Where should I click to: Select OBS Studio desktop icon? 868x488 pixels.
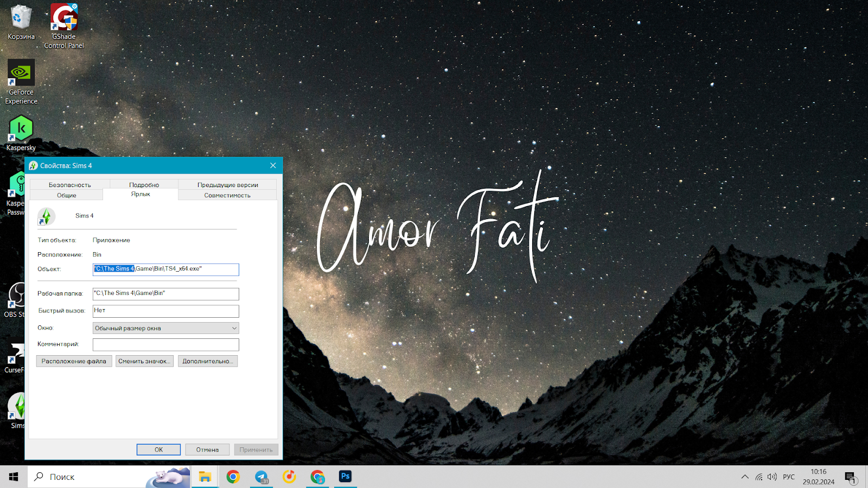pyautogui.click(x=15, y=300)
